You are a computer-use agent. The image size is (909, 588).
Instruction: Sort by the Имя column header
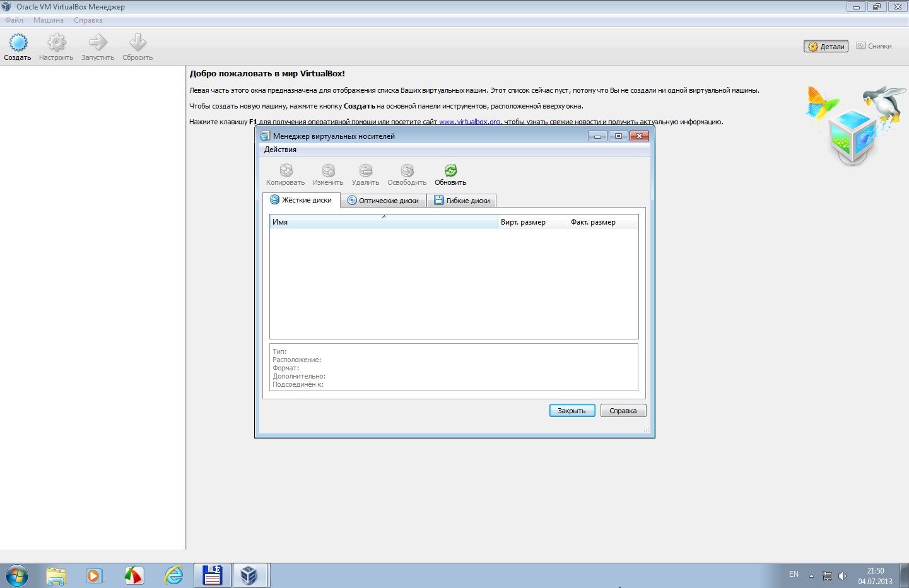click(384, 222)
